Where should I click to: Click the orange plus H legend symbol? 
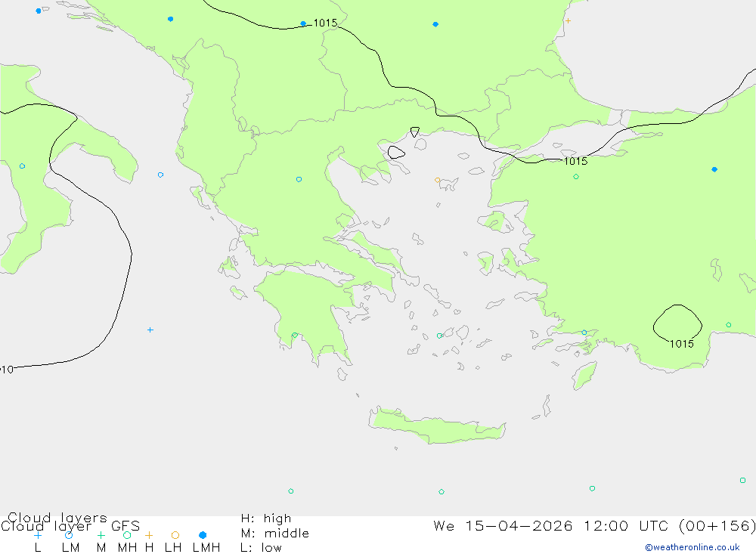point(149,535)
